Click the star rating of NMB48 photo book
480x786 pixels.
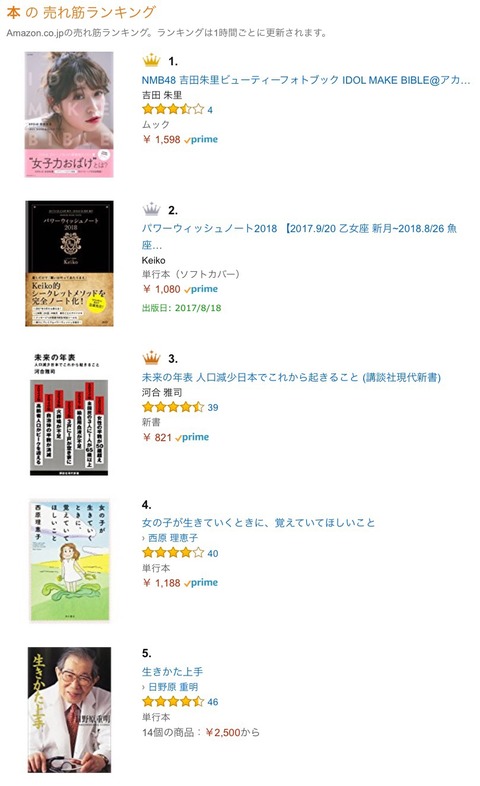point(173,109)
